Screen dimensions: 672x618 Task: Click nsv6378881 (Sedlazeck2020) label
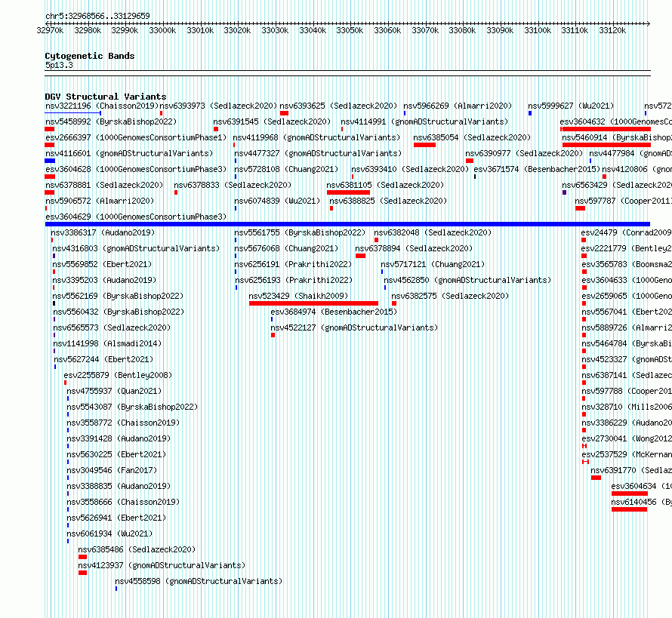pyautogui.click(x=104, y=185)
